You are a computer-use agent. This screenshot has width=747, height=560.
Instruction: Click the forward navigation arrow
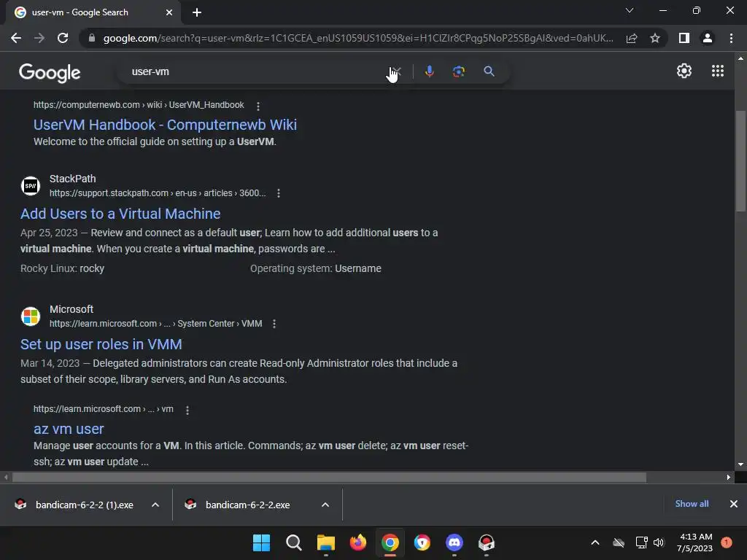point(39,38)
